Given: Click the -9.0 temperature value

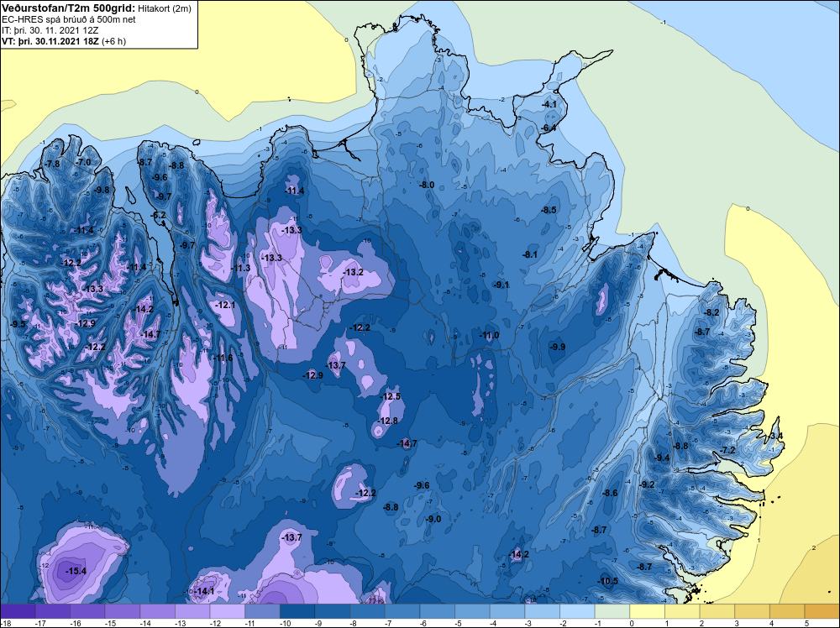Looking at the screenshot, I should (x=433, y=519).
